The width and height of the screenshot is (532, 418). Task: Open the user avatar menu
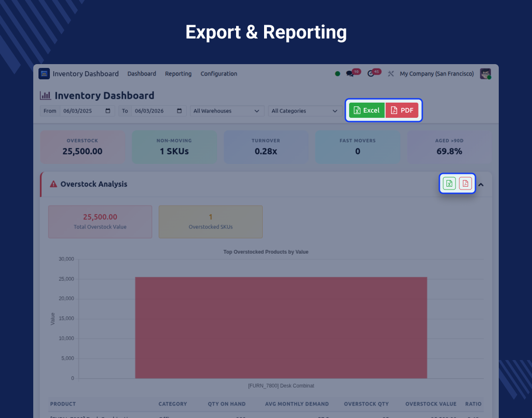pos(485,74)
